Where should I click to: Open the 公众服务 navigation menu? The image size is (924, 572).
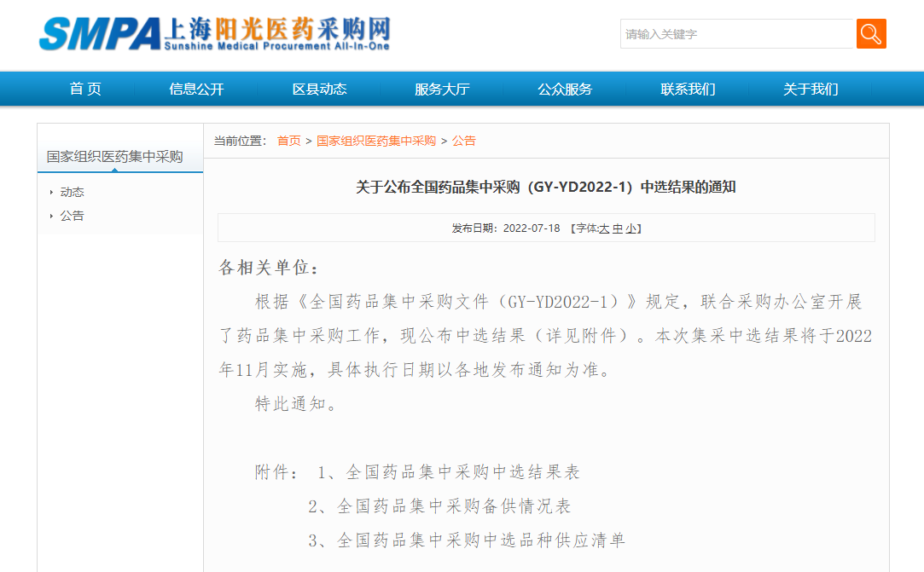pyautogui.click(x=565, y=89)
